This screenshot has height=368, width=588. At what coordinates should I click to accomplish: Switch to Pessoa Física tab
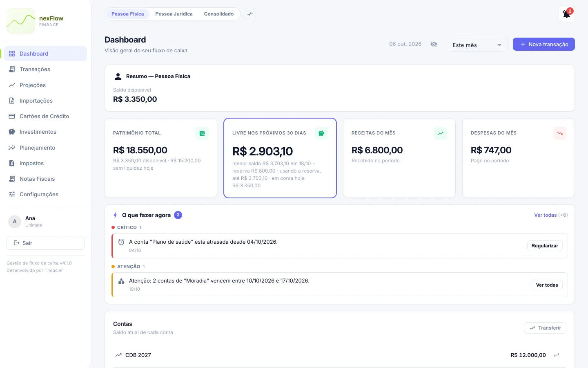coord(127,14)
